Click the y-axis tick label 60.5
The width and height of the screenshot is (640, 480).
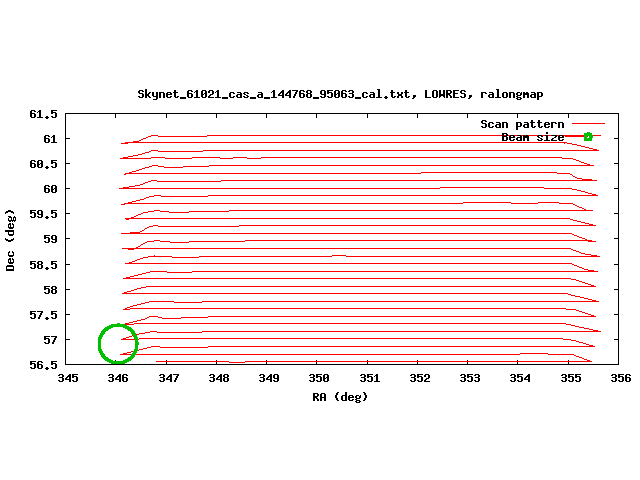coord(44,164)
